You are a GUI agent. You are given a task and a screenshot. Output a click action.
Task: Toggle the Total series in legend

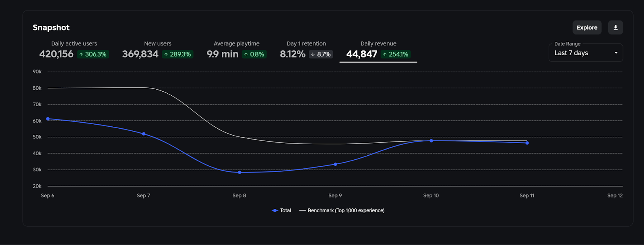coord(285,210)
